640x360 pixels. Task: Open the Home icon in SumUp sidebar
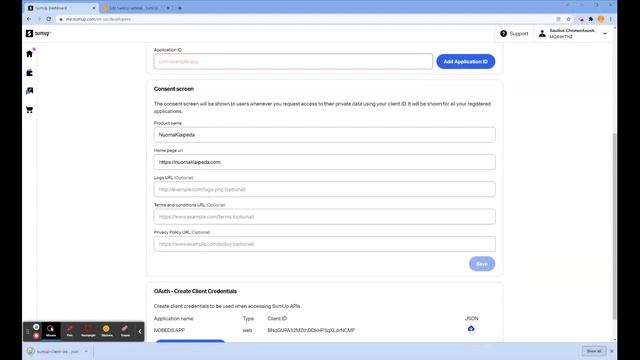tap(29, 53)
